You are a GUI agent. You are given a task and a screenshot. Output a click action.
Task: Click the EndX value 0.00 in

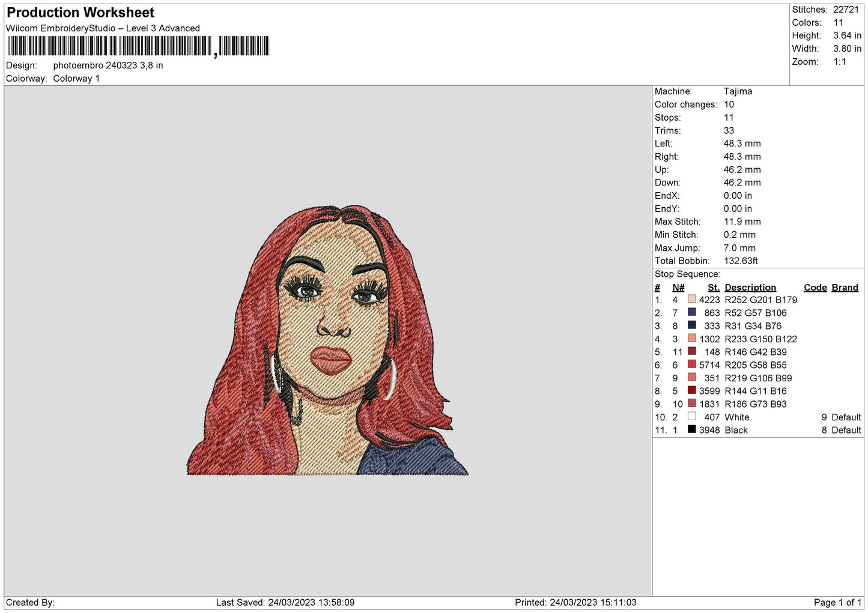tap(738, 196)
